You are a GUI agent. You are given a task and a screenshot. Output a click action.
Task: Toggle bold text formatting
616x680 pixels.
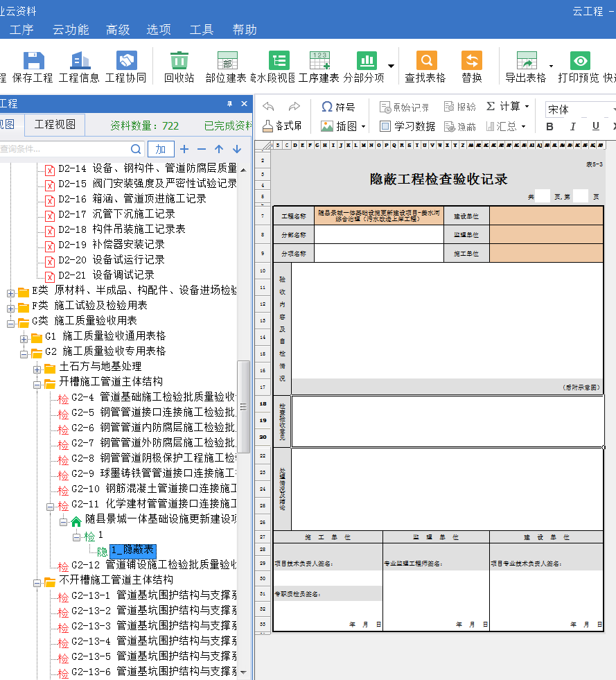(550, 126)
